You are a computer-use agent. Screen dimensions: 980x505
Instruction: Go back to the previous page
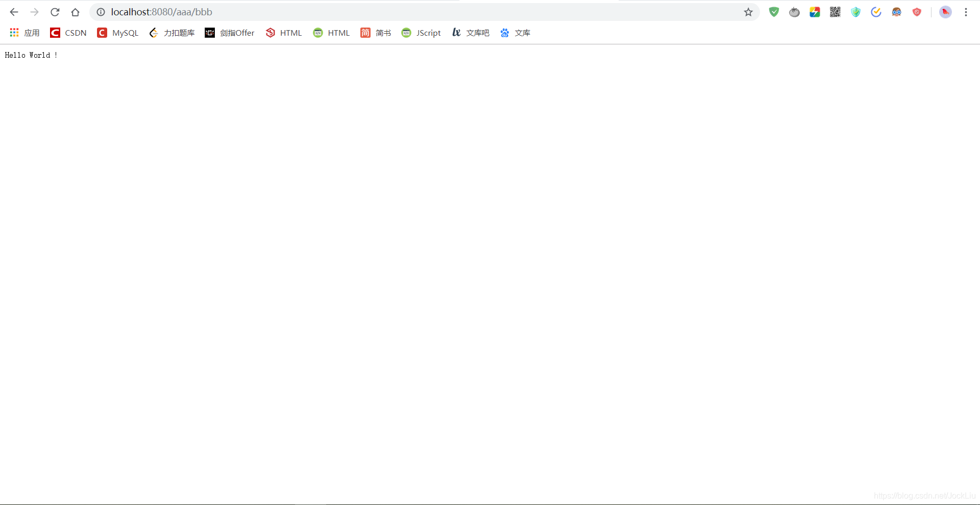[x=14, y=12]
